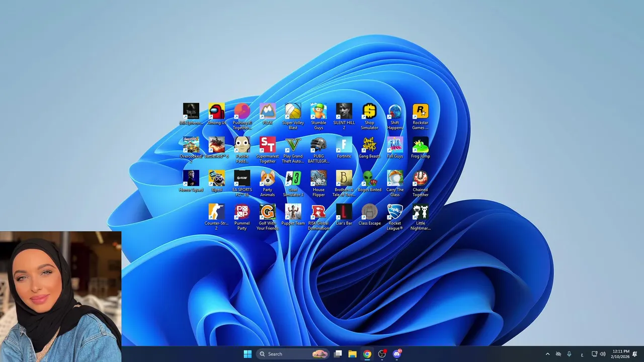Select the Stumble Guys shortcut
The image size is (644, 362).
click(318, 117)
